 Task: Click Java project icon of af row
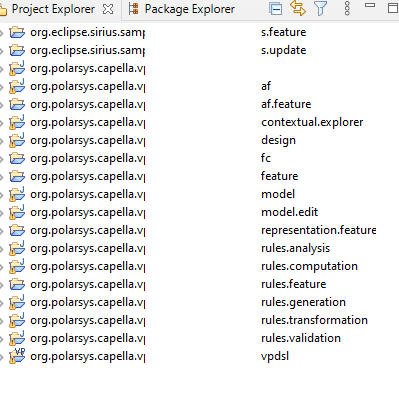click(17, 86)
